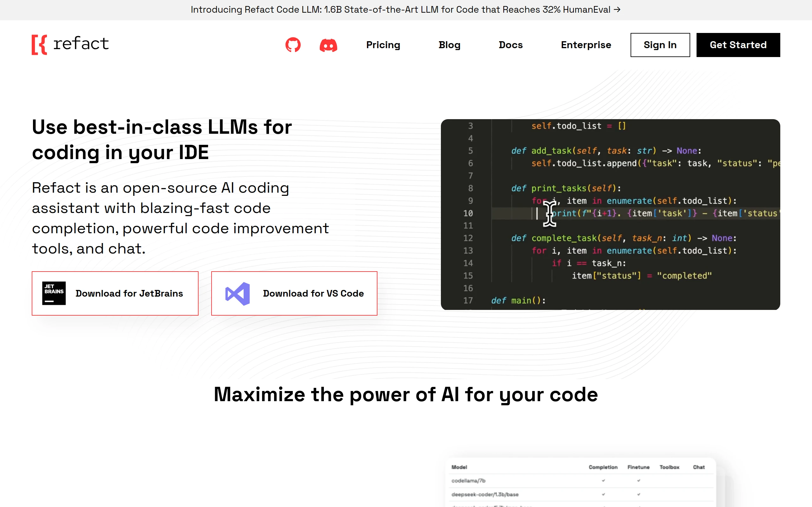Open the Blog menu item
This screenshot has height=507, width=812.
pos(449,45)
